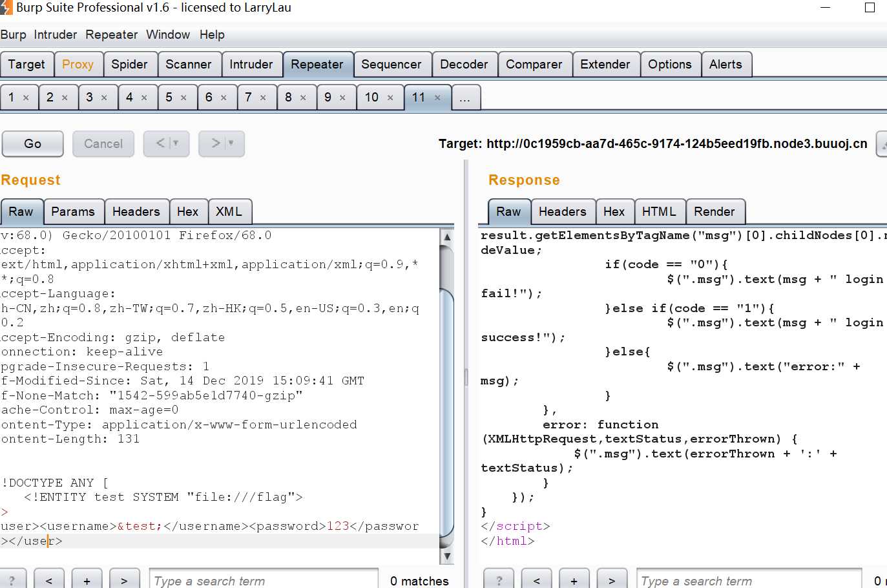Close Repeater tab 9

pos(342,98)
